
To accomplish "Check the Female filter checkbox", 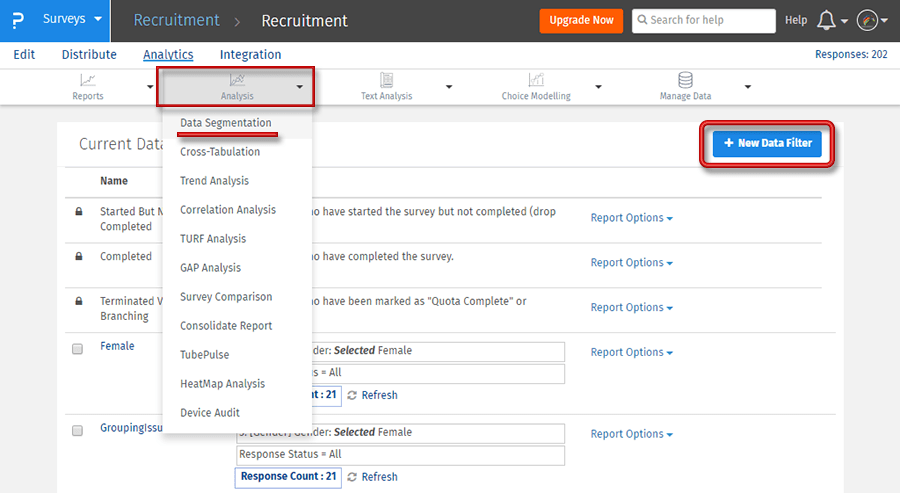I will coord(77,349).
